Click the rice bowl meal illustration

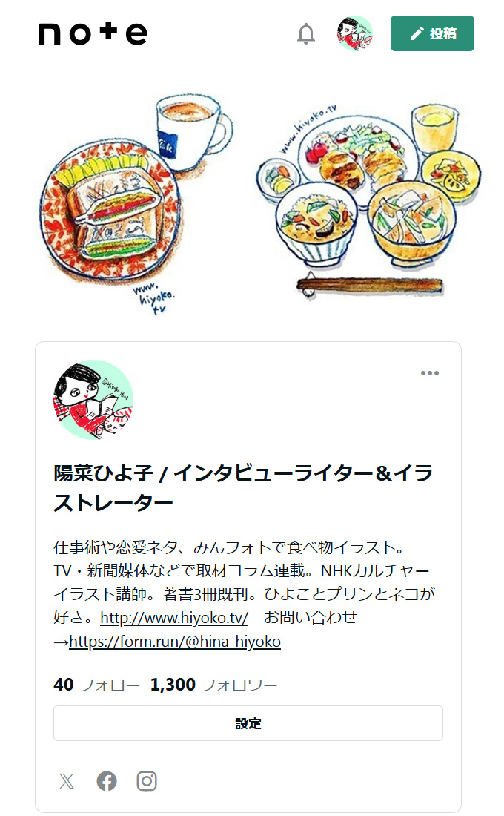pyautogui.click(x=316, y=223)
